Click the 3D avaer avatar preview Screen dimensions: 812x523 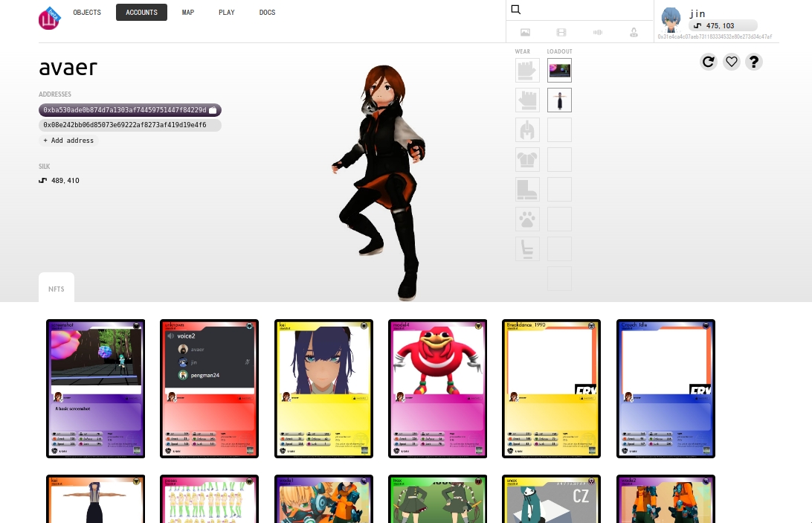click(x=379, y=182)
